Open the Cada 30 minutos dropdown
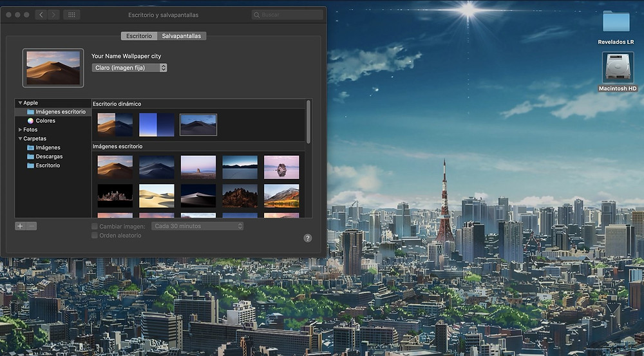The image size is (644, 356). (197, 226)
